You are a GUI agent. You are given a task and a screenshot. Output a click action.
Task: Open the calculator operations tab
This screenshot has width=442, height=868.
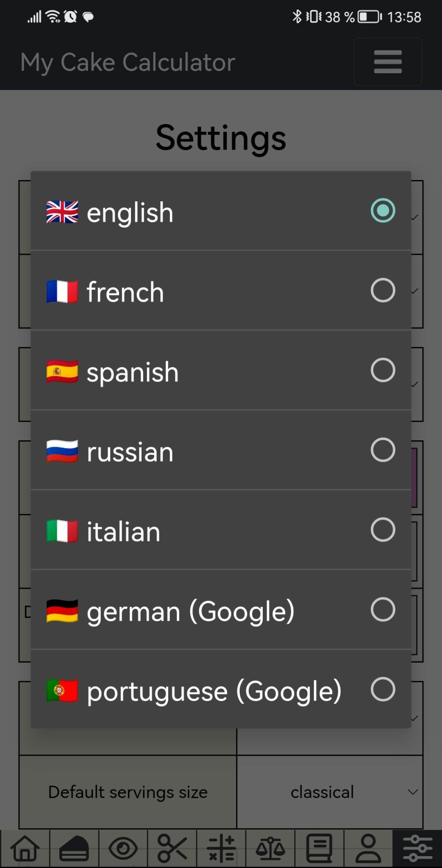point(221,849)
